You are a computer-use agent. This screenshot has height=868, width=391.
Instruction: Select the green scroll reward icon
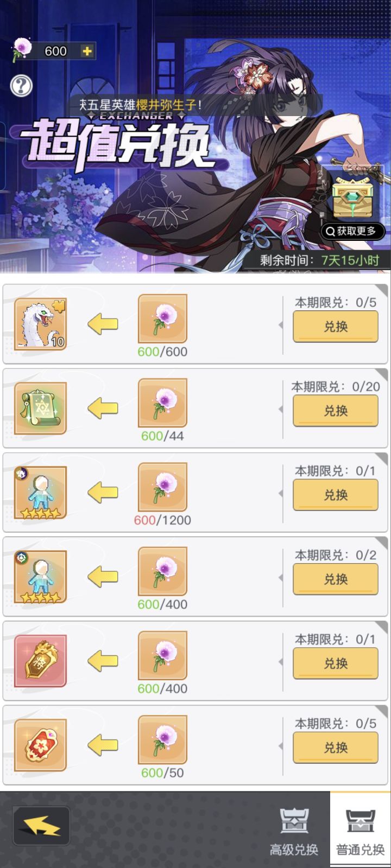tap(40, 408)
